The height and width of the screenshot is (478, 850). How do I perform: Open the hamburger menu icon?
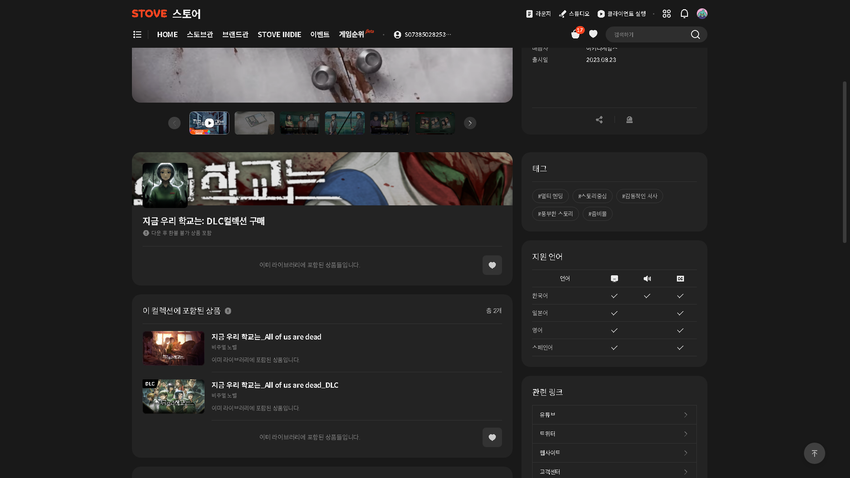click(x=137, y=34)
